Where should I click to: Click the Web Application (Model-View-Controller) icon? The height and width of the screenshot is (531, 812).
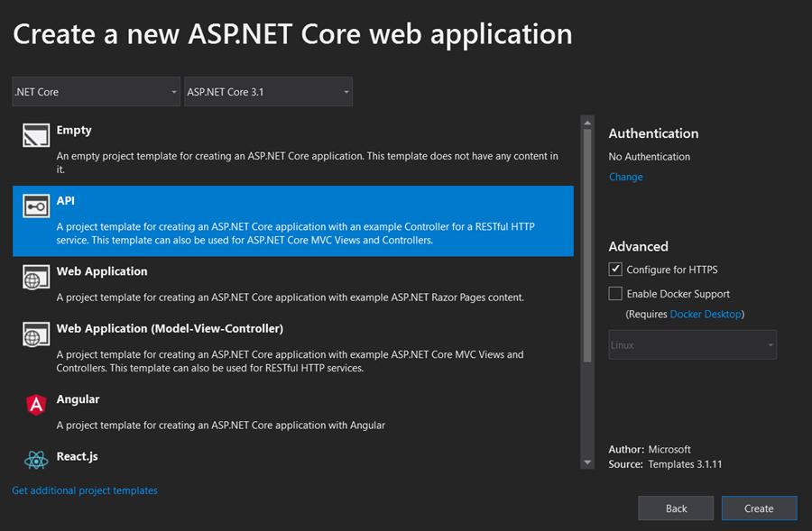click(x=36, y=335)
